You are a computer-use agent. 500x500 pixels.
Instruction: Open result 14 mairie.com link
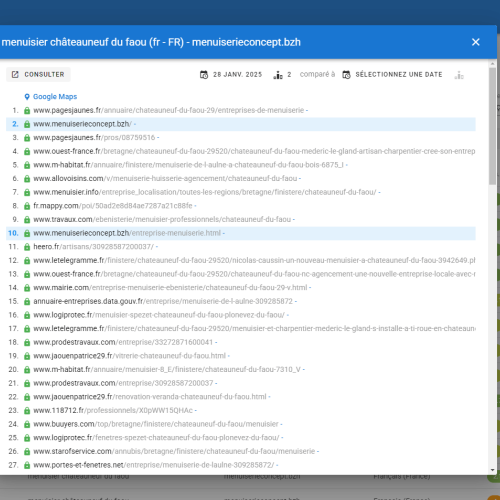point(170,288)
